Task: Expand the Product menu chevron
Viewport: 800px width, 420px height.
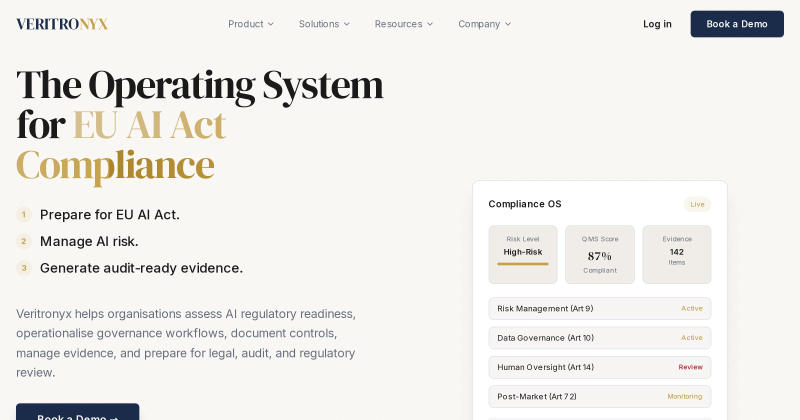Action: (271, 24)
